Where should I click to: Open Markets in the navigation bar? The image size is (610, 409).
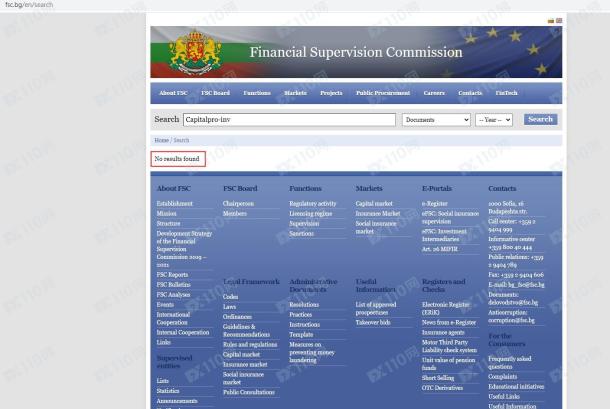pyautogui.click(x=295, y=93)
